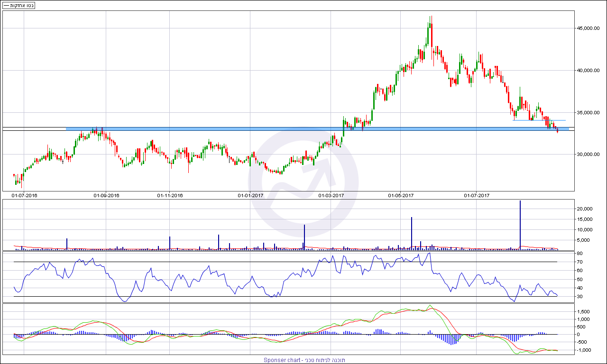Choose the 01-07-2017 date axis label
The height and width of the screenshot is (364, 607).
(x=476, y=195)
